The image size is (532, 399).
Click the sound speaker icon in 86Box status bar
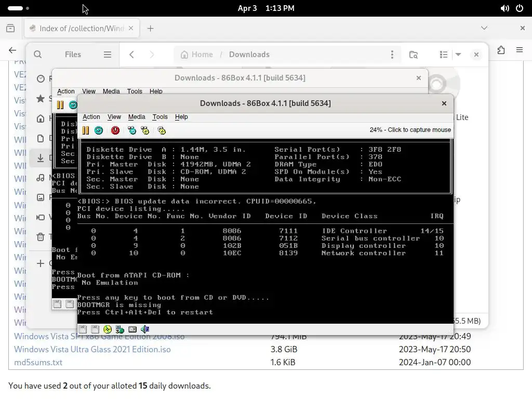tap(145, 329)
